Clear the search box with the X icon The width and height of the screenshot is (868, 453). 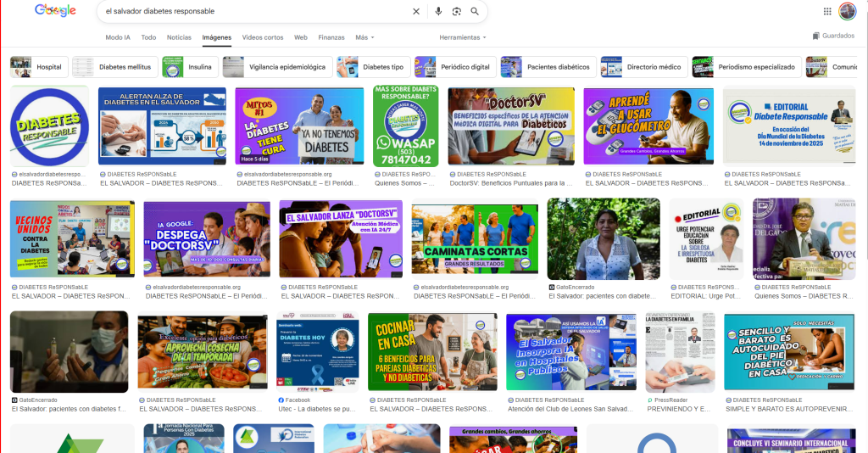click(415, 11)
